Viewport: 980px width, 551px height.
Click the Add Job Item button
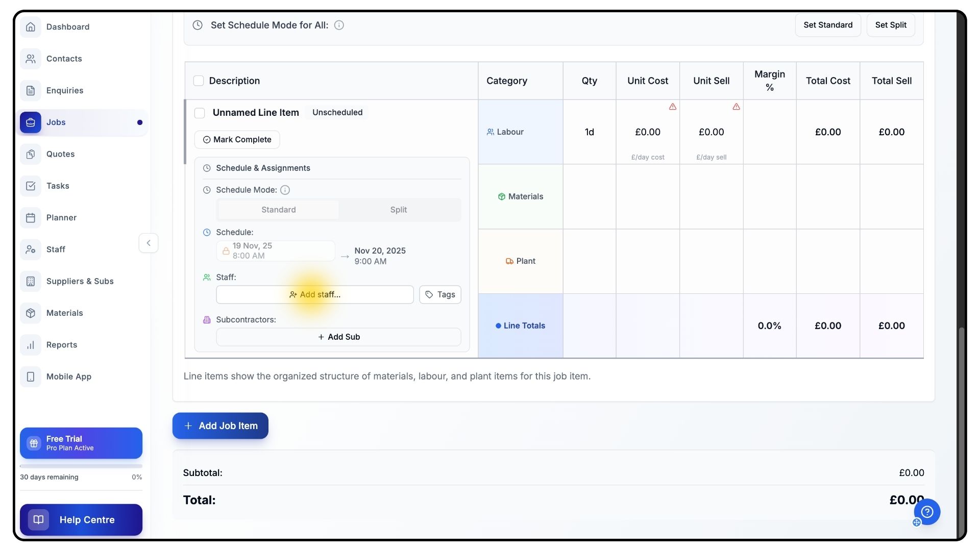(220, 425)
